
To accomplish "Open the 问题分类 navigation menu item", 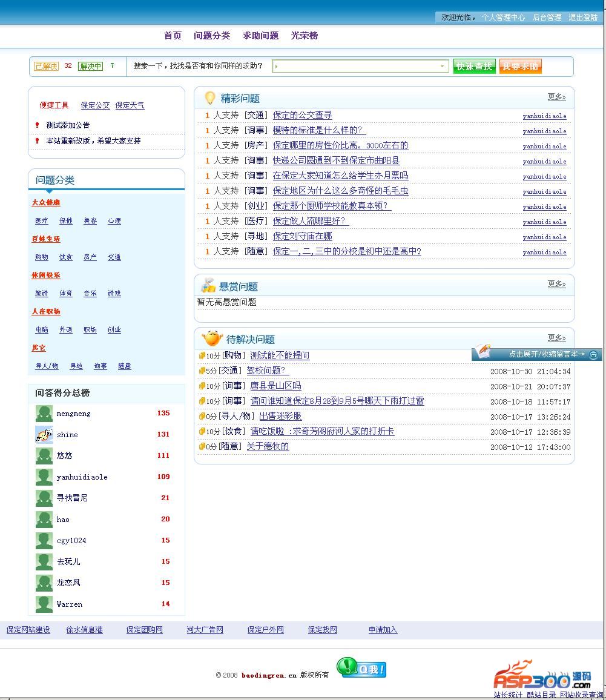I will tap(212, 36).
